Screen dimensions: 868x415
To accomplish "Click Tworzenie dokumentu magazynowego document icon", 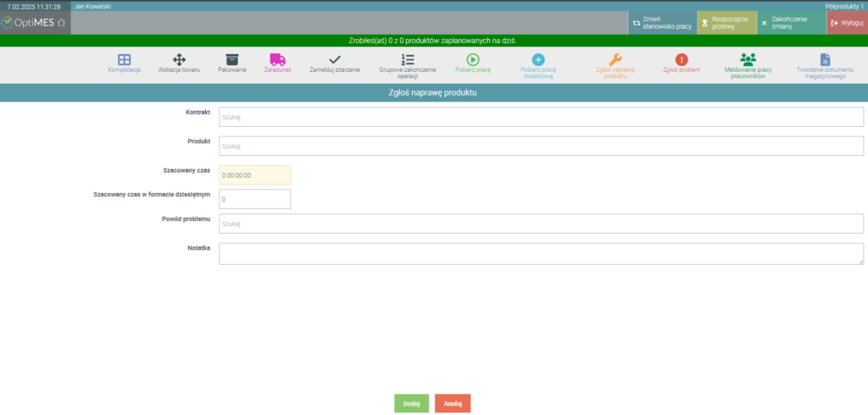I will coord(825,59).
